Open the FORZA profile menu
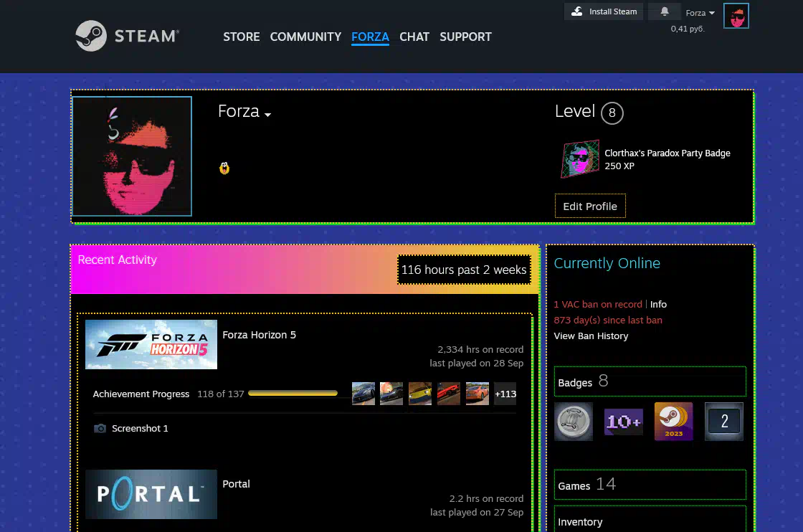Image resolution: width=803 pixels, height=532 pixels. click(370, 37)
